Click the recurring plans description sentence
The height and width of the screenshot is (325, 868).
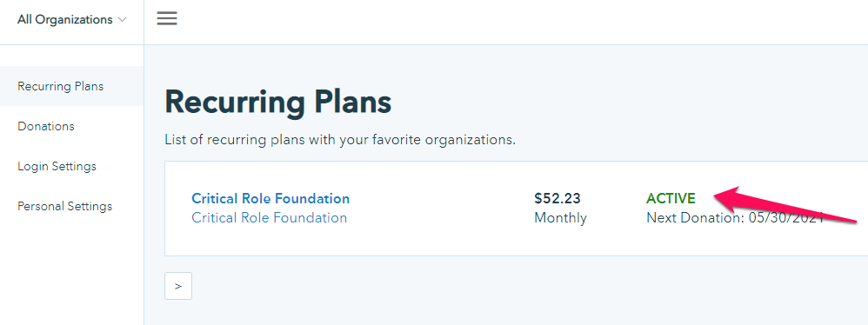340,140
